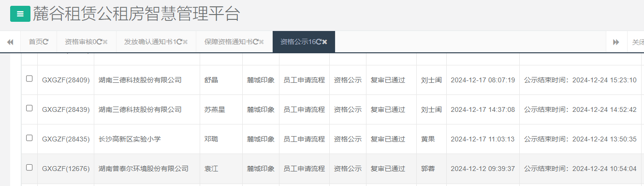Viewport: 644px width, 186px height.
Task: Click reviewer 刘士闺 in row 28439
Action: pyautogui.click(x=431, y=109)
